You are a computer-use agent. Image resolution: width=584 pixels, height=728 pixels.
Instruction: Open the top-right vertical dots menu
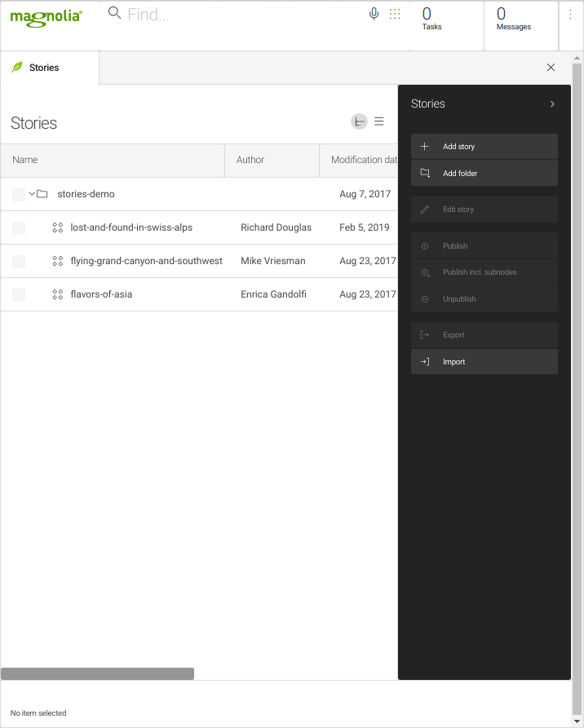click(x=570, y=15)
